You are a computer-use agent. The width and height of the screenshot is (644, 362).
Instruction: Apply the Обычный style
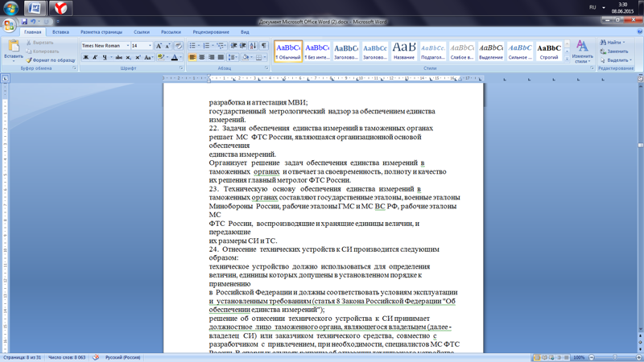288,51
